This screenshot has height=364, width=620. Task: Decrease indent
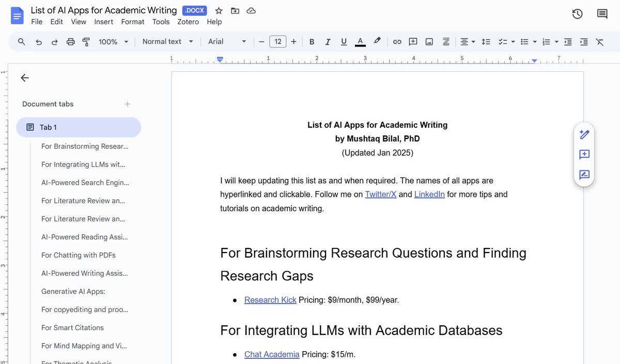568,42
